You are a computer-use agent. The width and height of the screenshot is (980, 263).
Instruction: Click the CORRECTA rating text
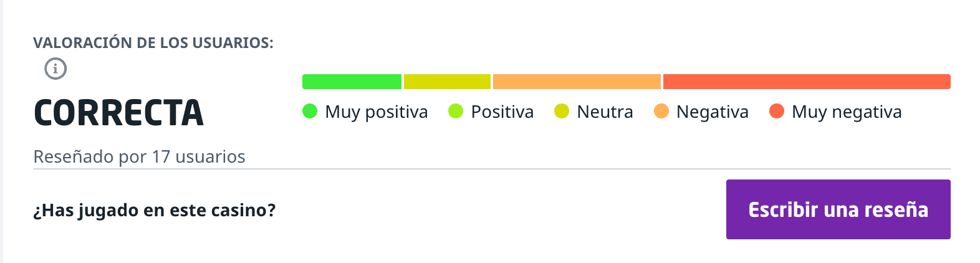118,113
